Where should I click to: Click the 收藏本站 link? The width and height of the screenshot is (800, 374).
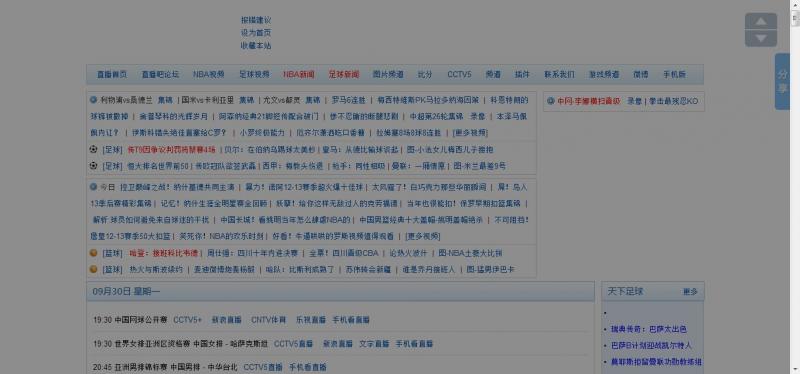256,45
